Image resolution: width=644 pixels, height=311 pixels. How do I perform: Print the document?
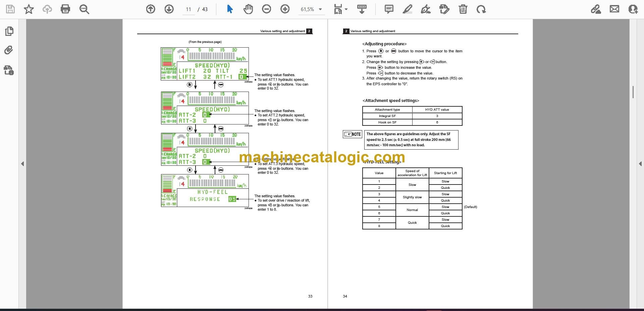click(65, 9)
